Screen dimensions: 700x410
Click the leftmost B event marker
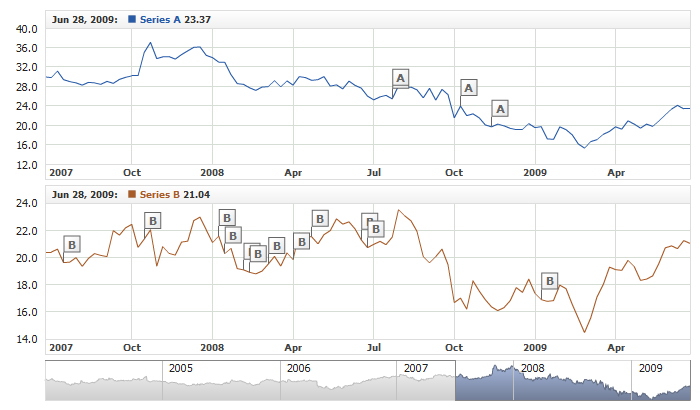coord(71,244)
